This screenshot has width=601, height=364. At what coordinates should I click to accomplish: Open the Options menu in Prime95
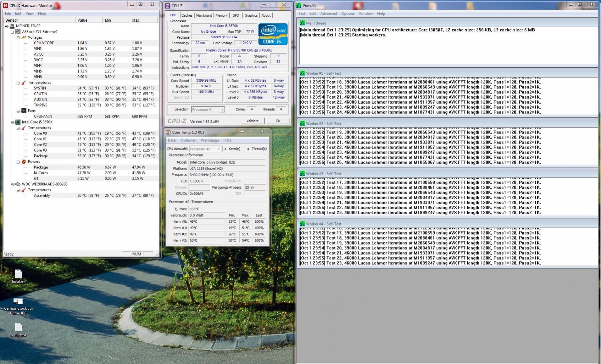coord(348,14)
